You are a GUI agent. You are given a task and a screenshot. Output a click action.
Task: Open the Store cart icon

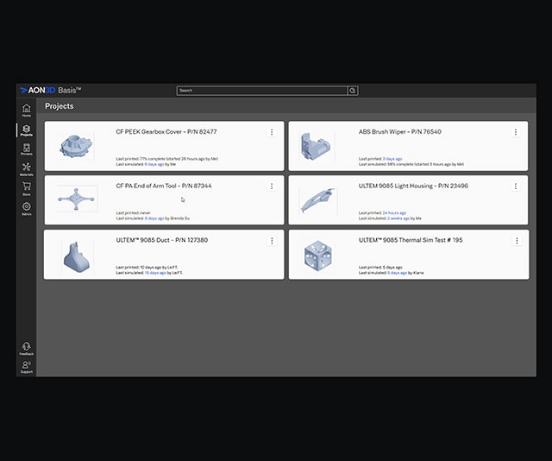[26, 188]
